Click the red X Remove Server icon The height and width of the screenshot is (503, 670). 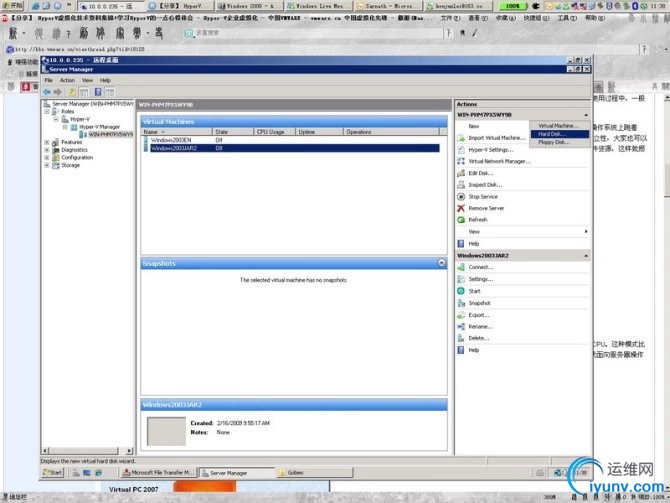click(461, 208)
